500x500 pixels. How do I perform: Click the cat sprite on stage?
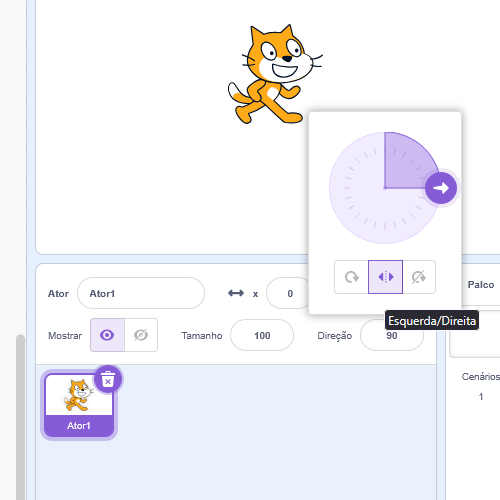coord(275,74)
